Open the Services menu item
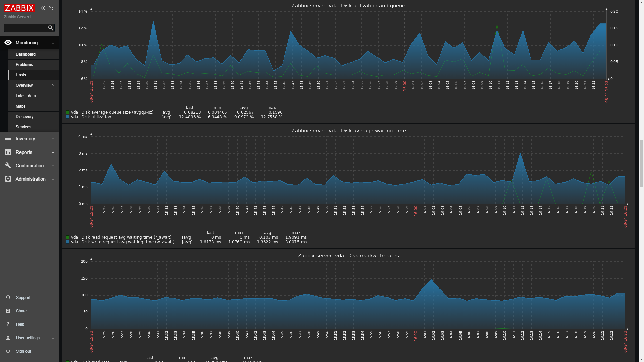The width and height of the screenshot is (644, 362). tap(33, 127)
